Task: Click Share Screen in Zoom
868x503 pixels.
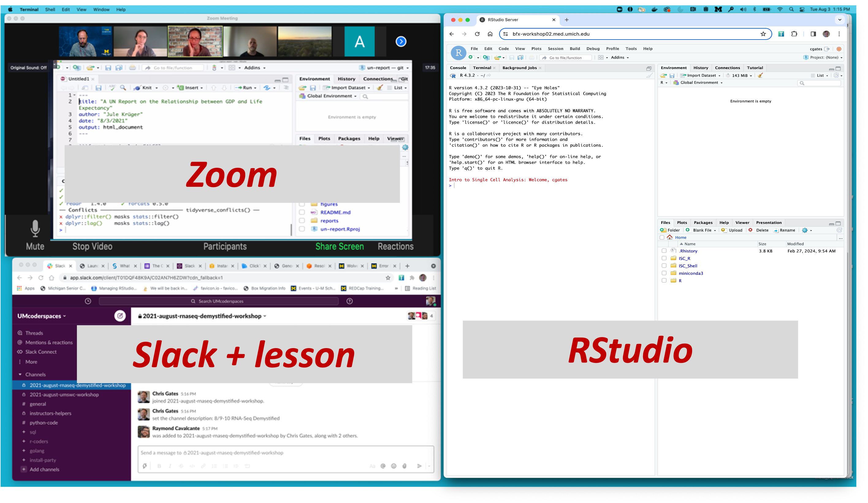Action: 339,246
